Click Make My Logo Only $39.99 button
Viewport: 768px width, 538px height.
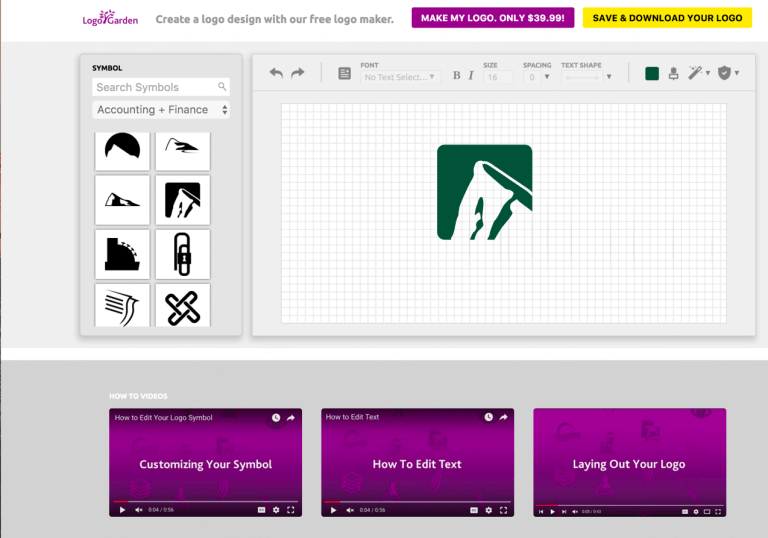click(493, 18)
